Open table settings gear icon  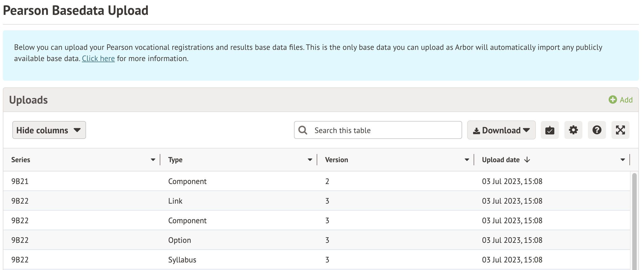pos(573,130)
